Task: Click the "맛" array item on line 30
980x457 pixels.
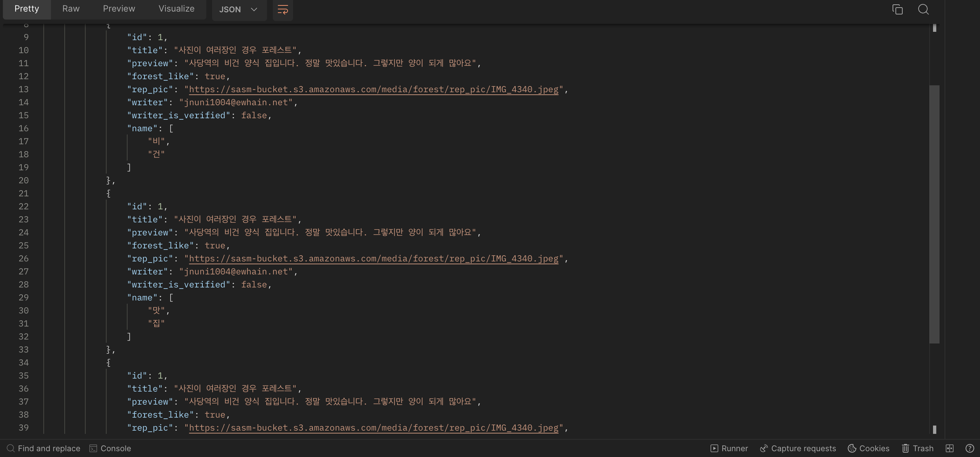Action: pos(156,311)
